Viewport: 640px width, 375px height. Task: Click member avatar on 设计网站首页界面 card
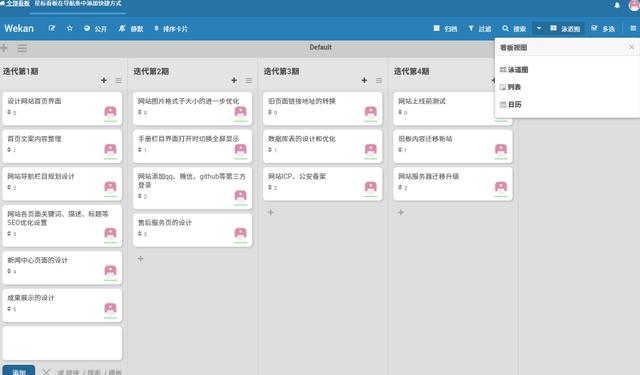pyautogui.click(x=110, y=111)
